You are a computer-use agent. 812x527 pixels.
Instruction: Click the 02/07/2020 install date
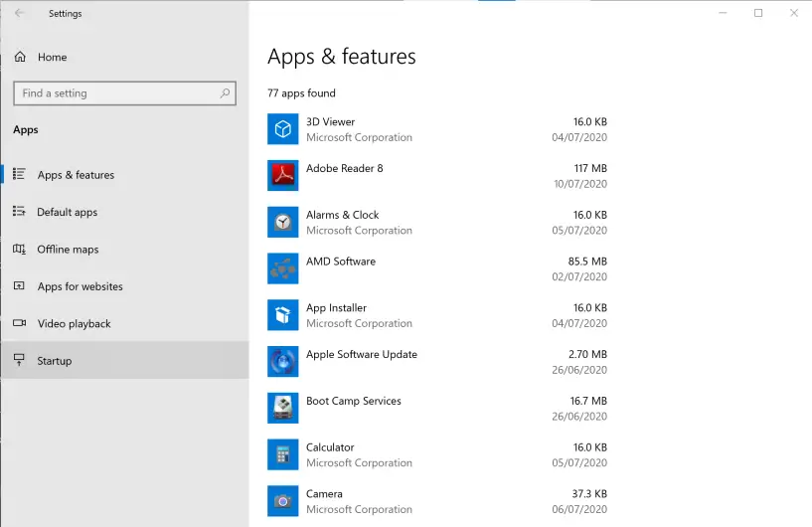pyautogui.click(x=579, y=276)
